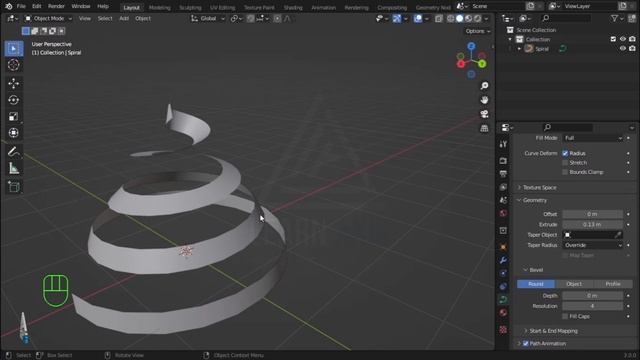
Task: Open the Object Mode dropdown
Action: pyautogui.click(x=48, y=18)
